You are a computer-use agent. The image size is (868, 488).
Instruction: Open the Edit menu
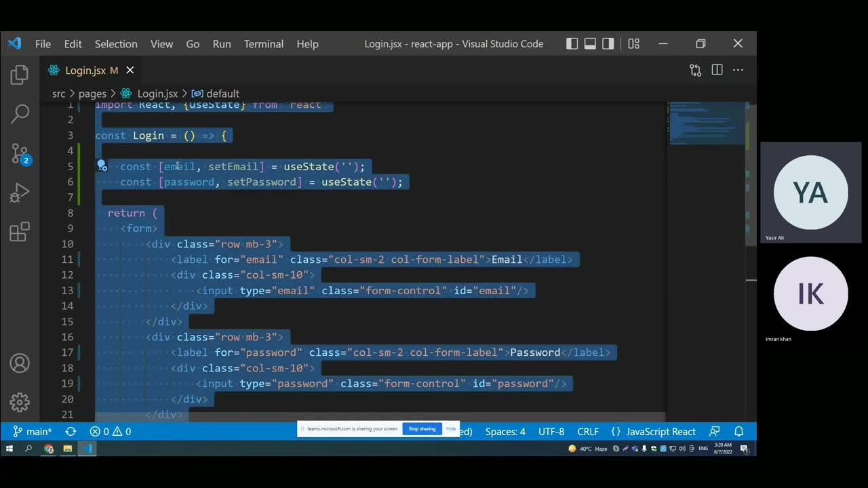coord(73,43)
